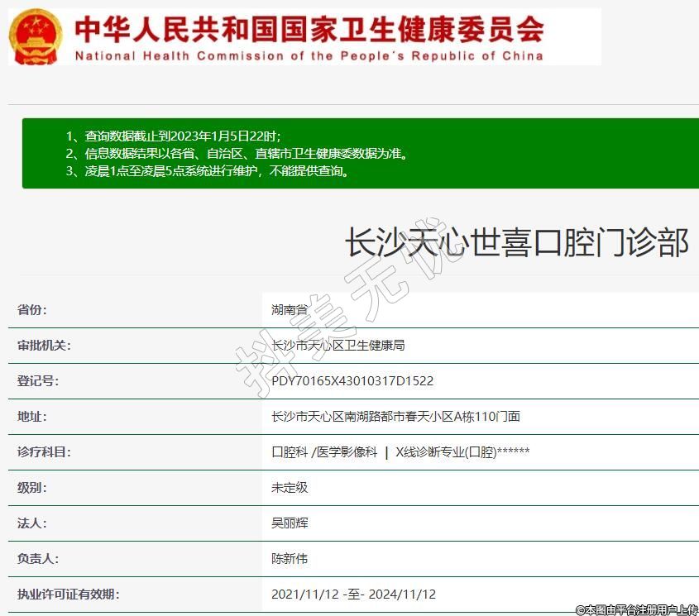The height and width of the screenshot is (616, 699).
Task: Click the Chinese commission name in the header
Action: tap(309, 29)
